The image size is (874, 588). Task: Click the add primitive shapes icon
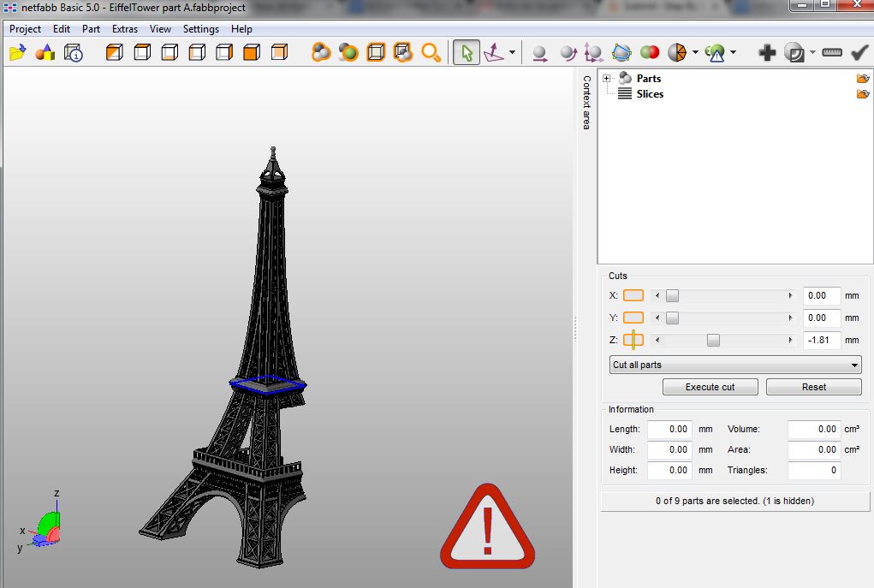coord(45,53)
